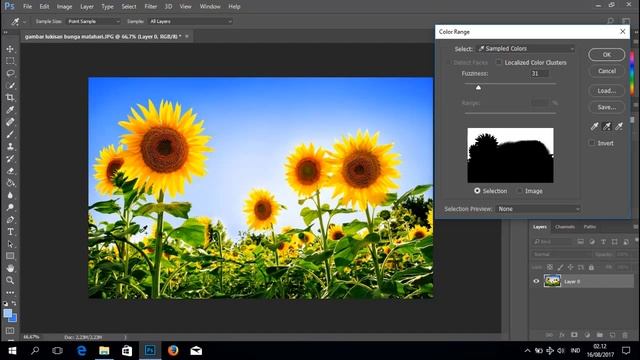
Task: Open the Select Sampled Colors dropdown
Action: point(526,49)
